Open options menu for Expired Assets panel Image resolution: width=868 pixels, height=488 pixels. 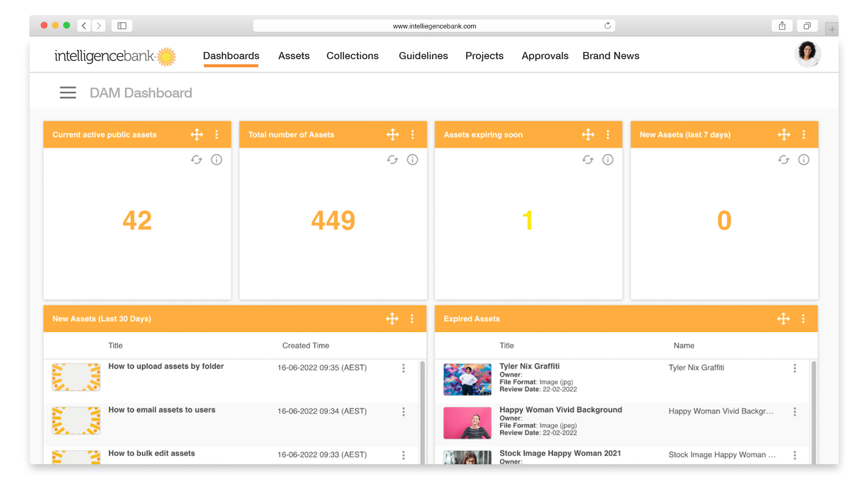803,319
